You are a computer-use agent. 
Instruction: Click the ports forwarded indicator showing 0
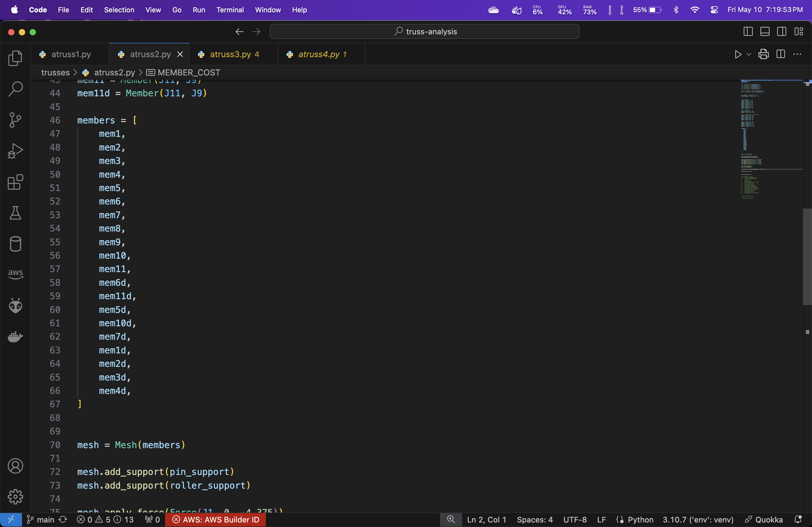coord(152,519)
